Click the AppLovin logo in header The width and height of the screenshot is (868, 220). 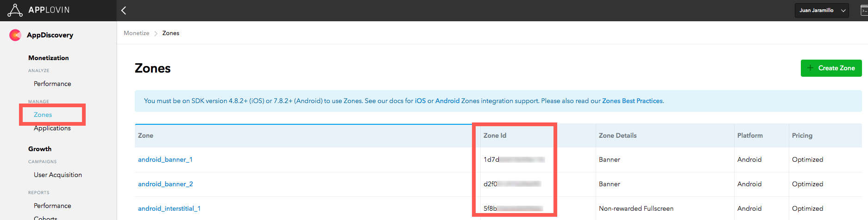39,10
